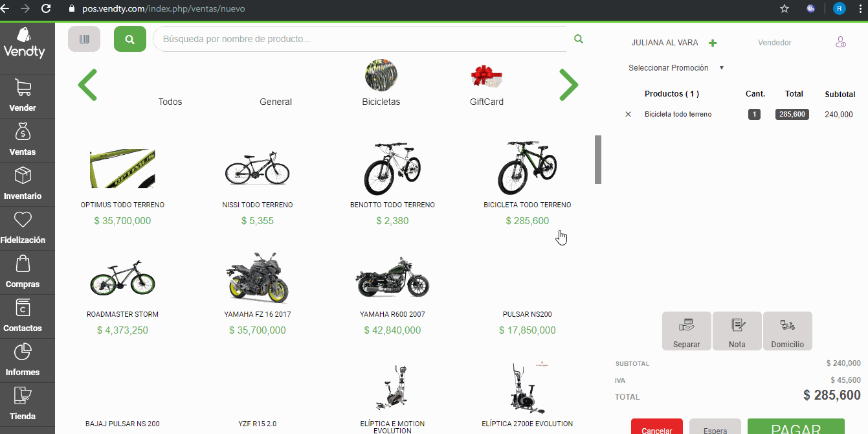Select the Bicicletas category
Viewport: 868px width, 434px height.
click(x=381, y=84)
